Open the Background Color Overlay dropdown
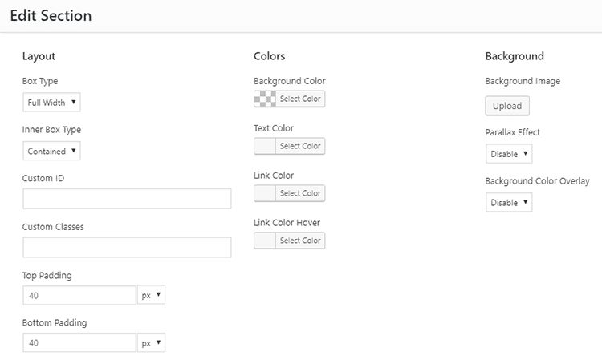The width and height of the screenshot is (602, 364). pos(509,203)
